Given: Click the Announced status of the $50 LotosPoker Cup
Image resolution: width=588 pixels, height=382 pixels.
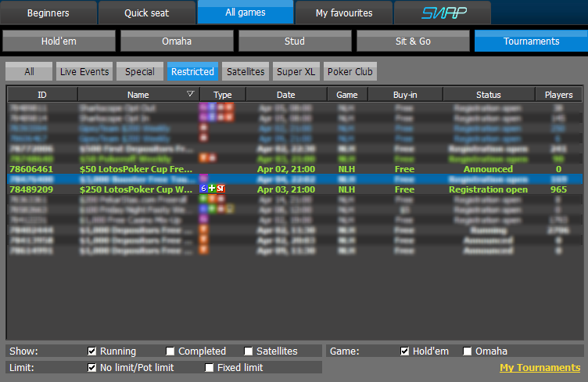Looking at the screenshot, I should pyautogui.click(x=488, y=169).
